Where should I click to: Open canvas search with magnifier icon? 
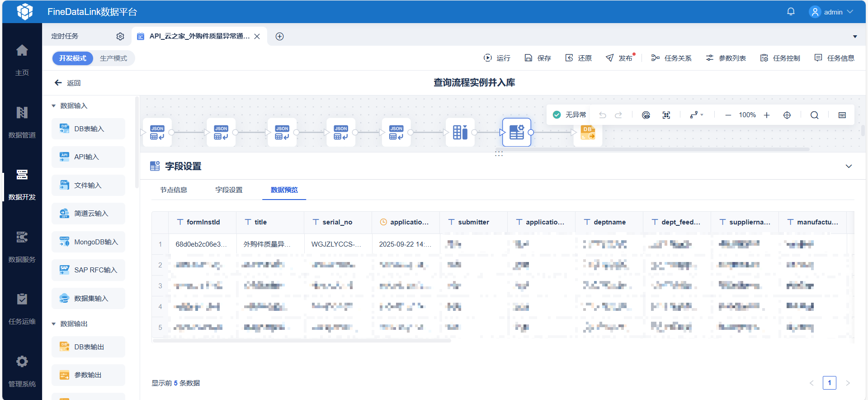pyautogui.click(x=815, y=115)
